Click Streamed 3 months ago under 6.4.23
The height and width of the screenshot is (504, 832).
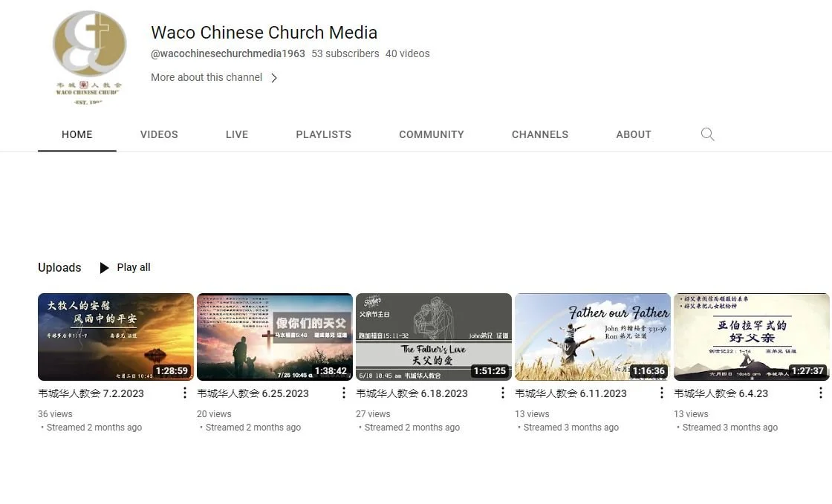730,427
